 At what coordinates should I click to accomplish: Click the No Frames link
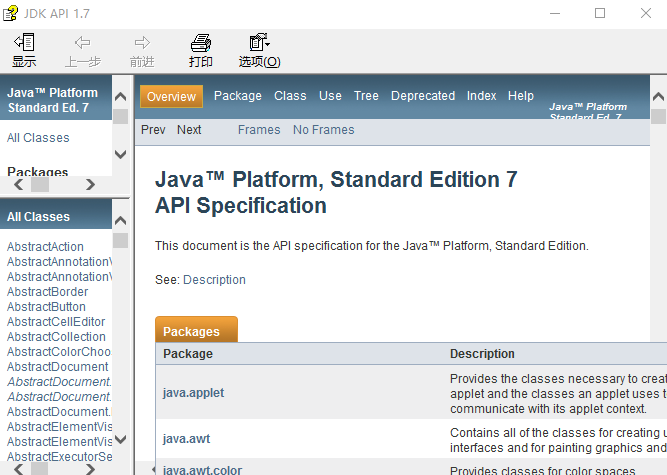click(323, 130)
